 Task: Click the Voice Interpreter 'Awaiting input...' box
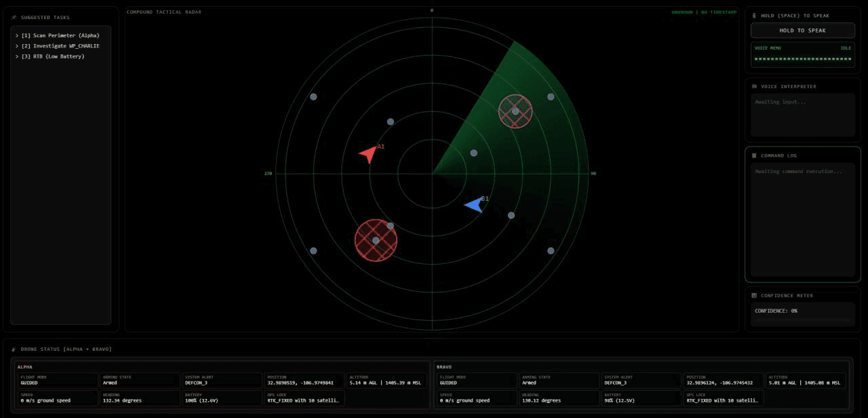point(802,115)
